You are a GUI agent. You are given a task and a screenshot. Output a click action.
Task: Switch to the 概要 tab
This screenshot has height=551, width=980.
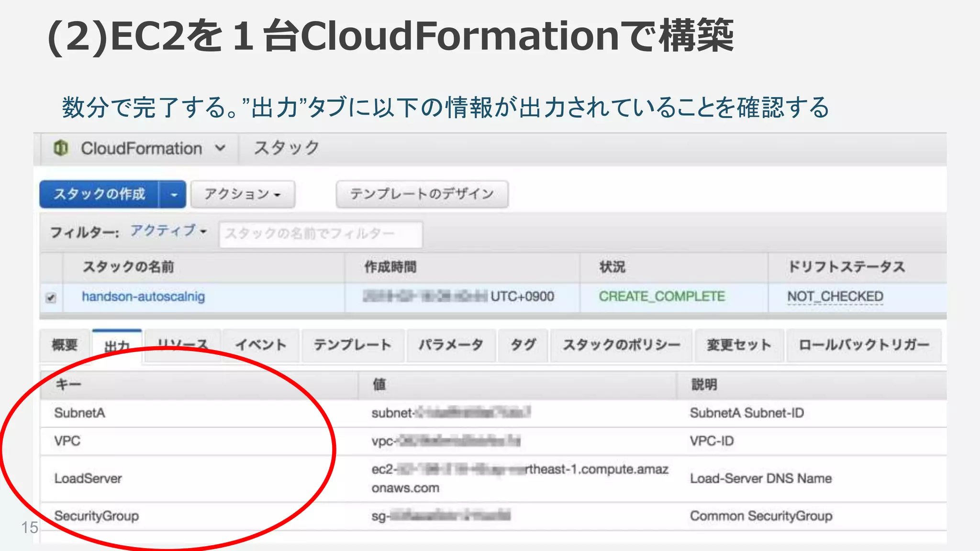coord(65,345)
